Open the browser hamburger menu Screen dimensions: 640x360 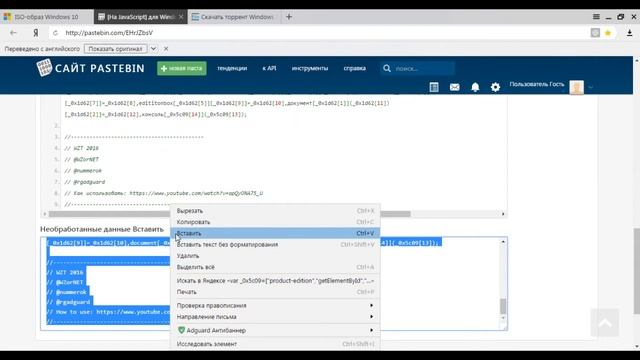point(596,17)
